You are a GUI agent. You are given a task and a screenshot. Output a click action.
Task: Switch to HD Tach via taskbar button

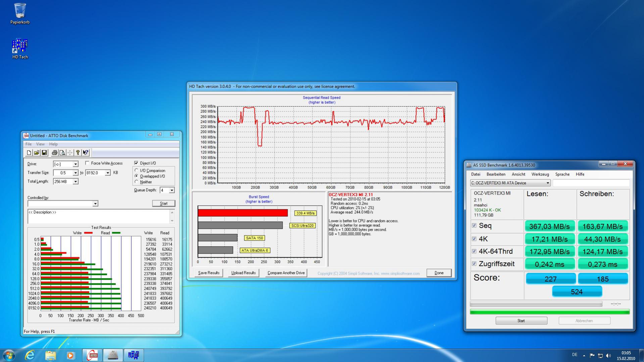[x=134, y=355]
